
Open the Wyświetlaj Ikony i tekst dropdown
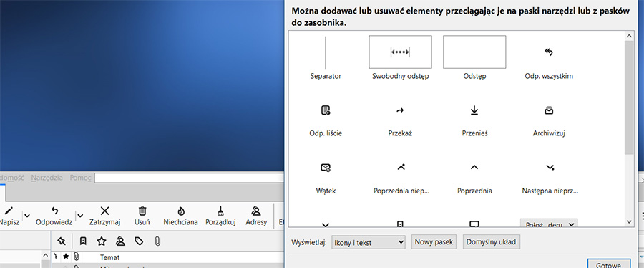click(x=369, y=242)
